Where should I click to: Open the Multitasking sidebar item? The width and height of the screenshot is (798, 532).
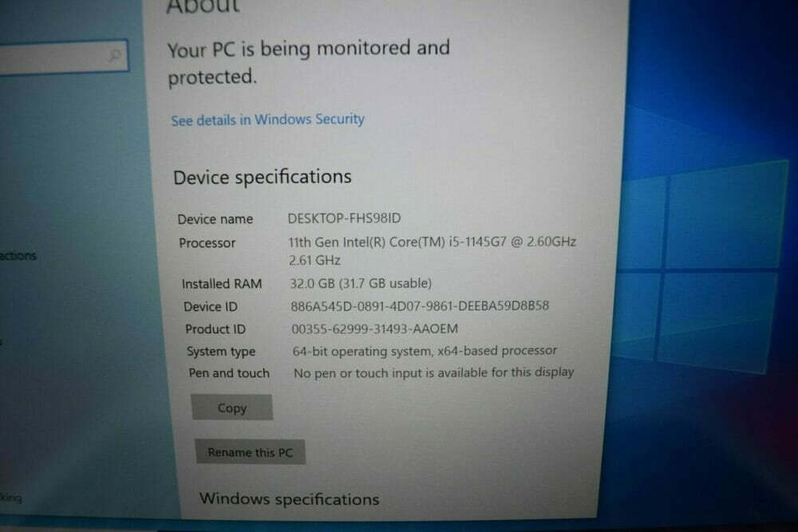[10, 498]
